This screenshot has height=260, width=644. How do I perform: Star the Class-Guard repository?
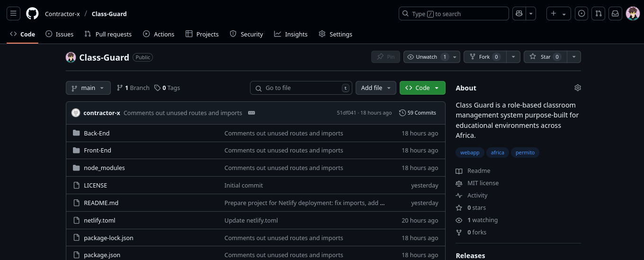pyautogui.click(x=546, y=57)
